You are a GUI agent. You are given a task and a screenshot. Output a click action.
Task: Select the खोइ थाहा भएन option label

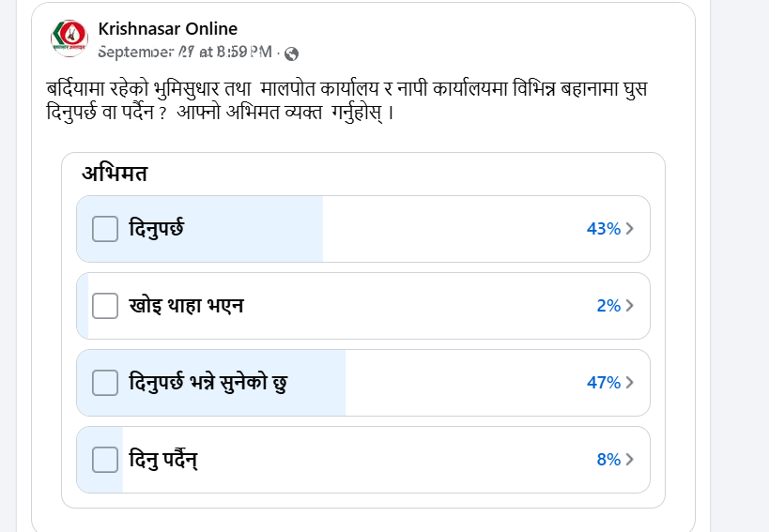(186, 306)
